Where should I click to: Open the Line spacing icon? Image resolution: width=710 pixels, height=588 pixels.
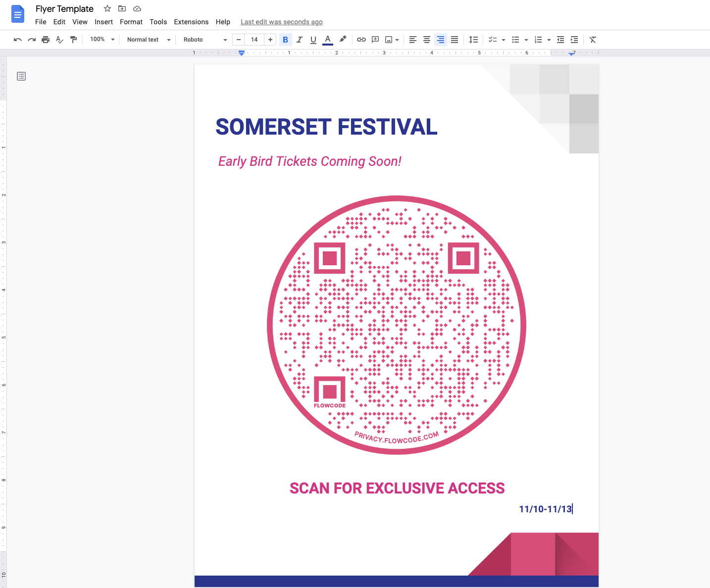(x=473, y=40)
